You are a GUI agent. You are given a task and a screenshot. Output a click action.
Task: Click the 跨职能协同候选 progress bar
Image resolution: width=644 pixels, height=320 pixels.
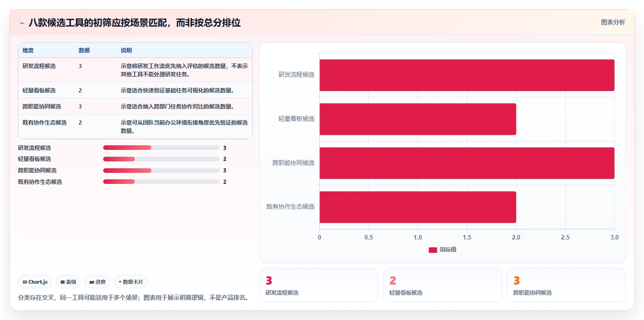pos(161,171)
